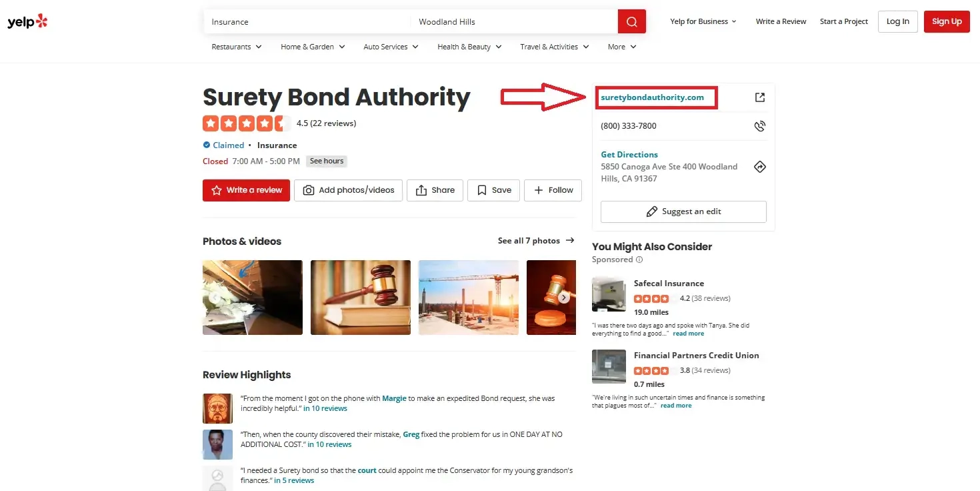Click the Follow button
This screenshot has height=491, width=980.
tap(553, 190)
